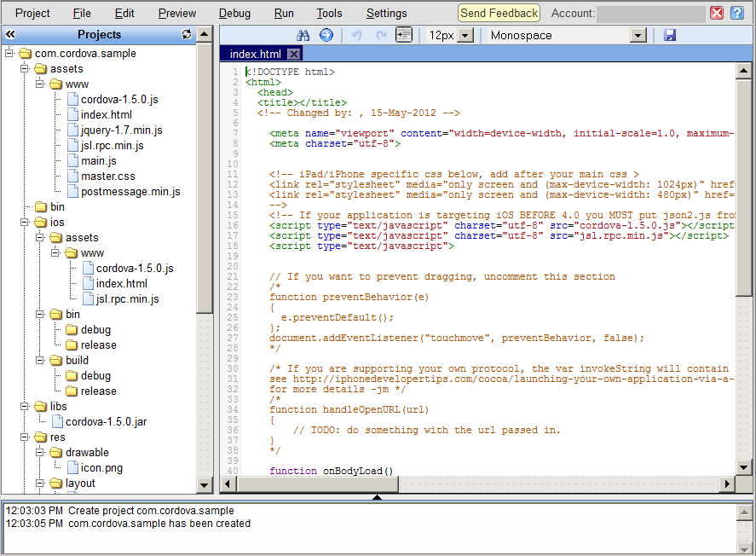Select jquery-1.7.min.js in the project tree

[x=122, y=130]
